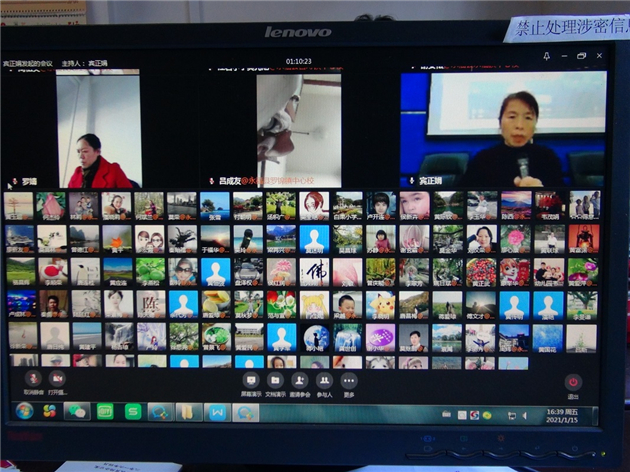Click microphone icon beside 宾正娟 name
The height and width of the screenshot is (472, 630).
(412, 181)
